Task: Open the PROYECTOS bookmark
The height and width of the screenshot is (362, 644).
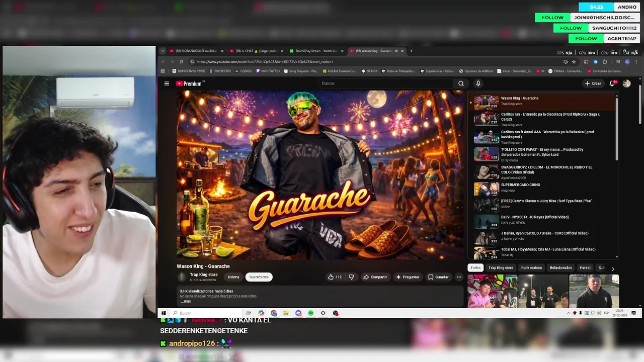Action: [220, 71]
